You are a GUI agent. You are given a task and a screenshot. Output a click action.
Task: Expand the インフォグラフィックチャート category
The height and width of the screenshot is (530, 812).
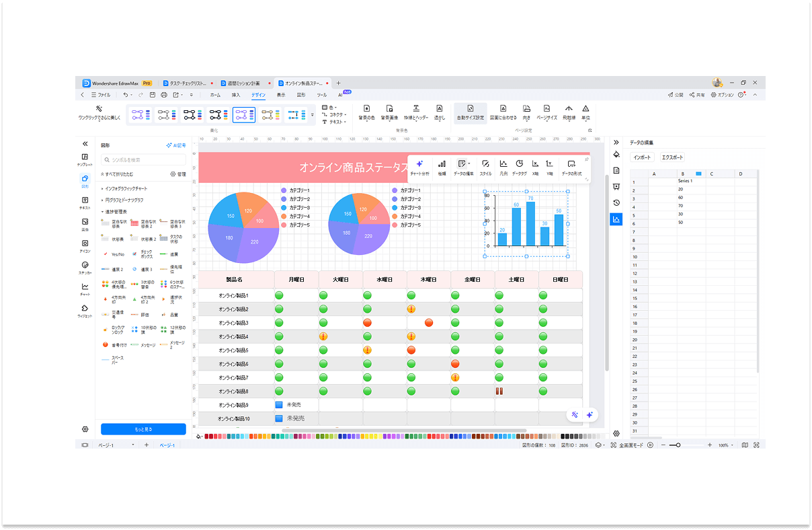tap(126, 189)
